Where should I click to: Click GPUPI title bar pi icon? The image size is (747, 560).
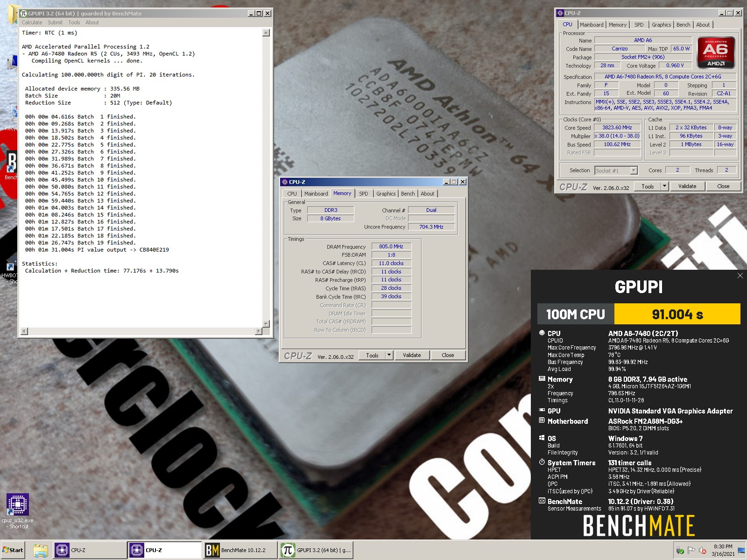[x=24, y=14]
